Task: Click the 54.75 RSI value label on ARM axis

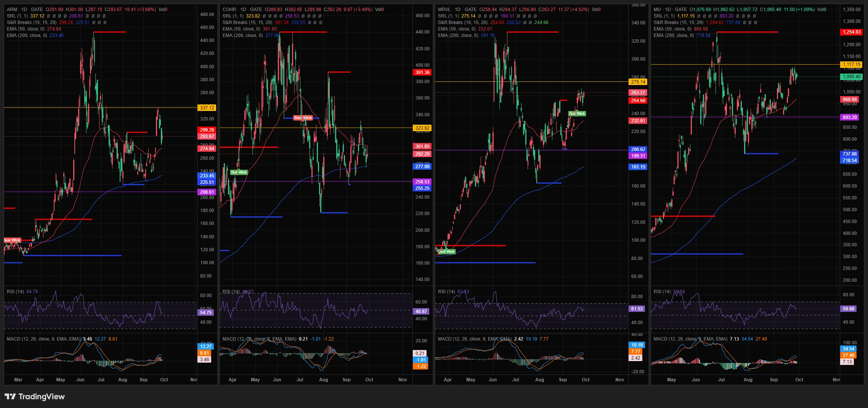Action: (206, 313)
